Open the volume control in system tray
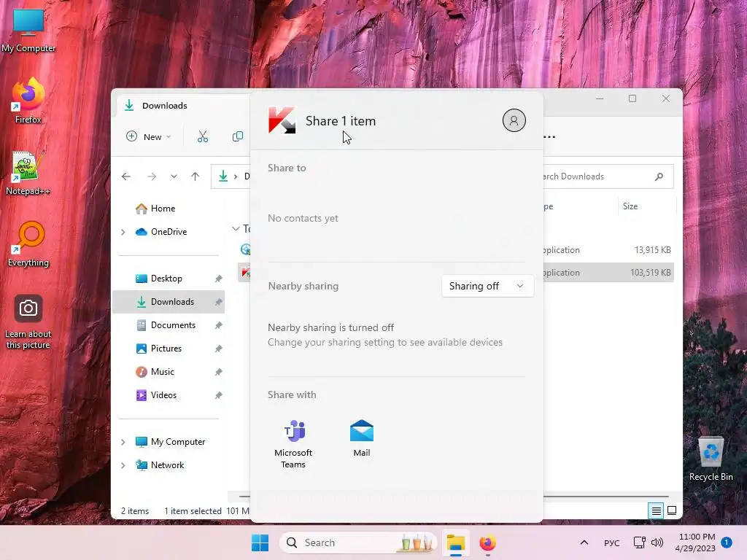Image resolution: width=747 pixels, height=560 pixels. pyautogui.click(x=657, y=542)
